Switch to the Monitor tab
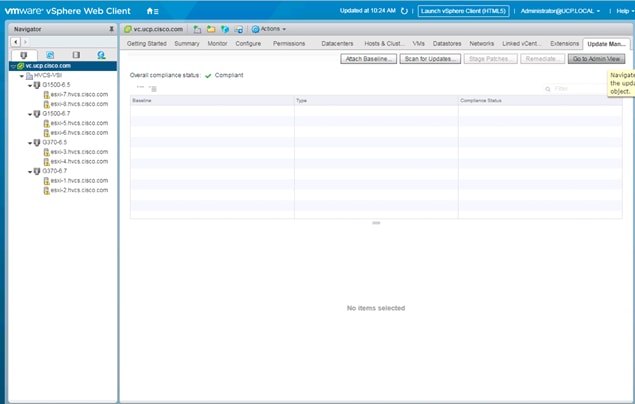 click(217, 43)
